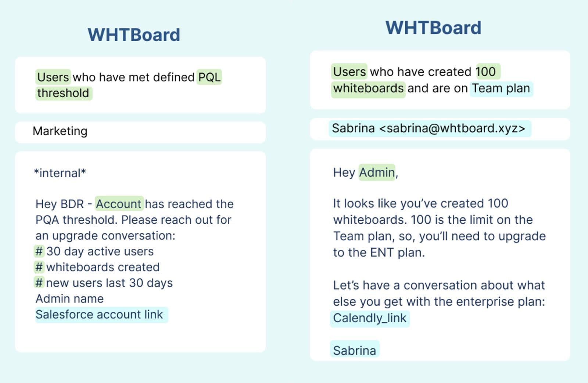The height and width of the screenshot is (383, 588).
Task: Click the Admin name line in internal message
Action: tap(69, 299)
